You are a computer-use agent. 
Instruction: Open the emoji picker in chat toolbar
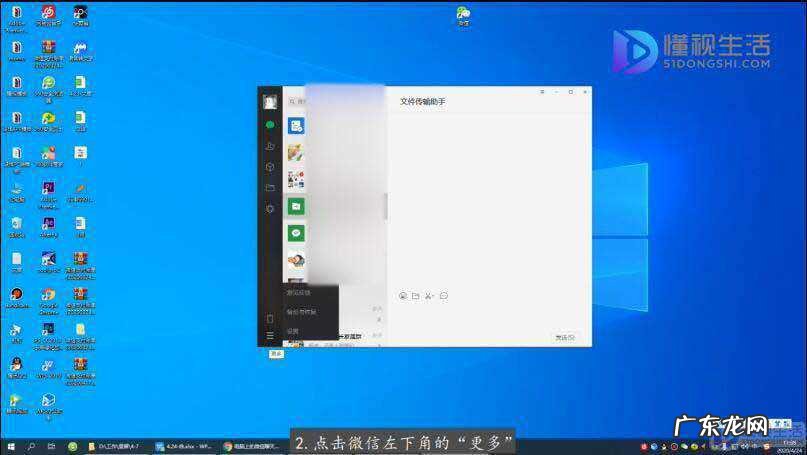point(402,296)
